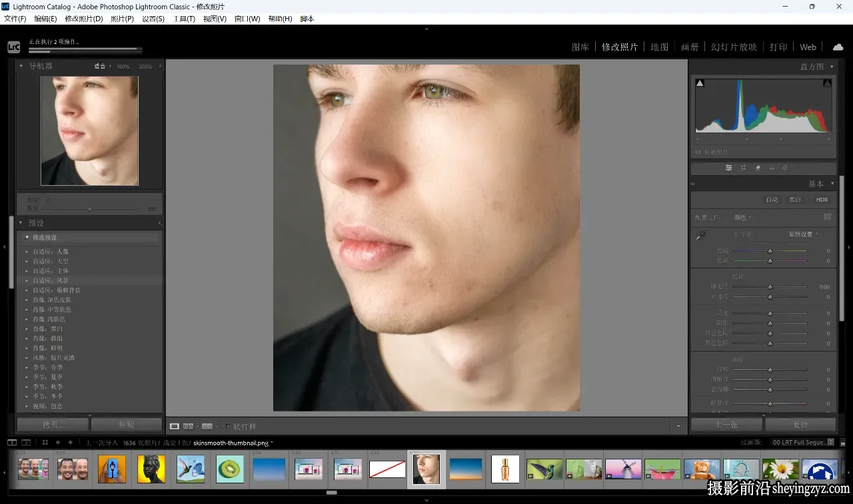Click the main window display icon 1
Screen dimensions: 853x504
click(12, 442)
